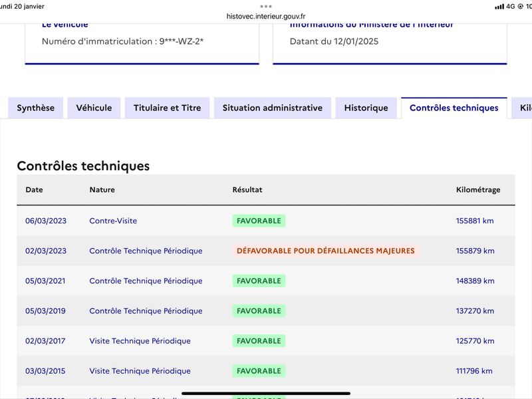Click the DÉFAVORABLE POUR DÉFAILLANCES MAJEURES badge
The image size is (532, 399).
point(326,251)
